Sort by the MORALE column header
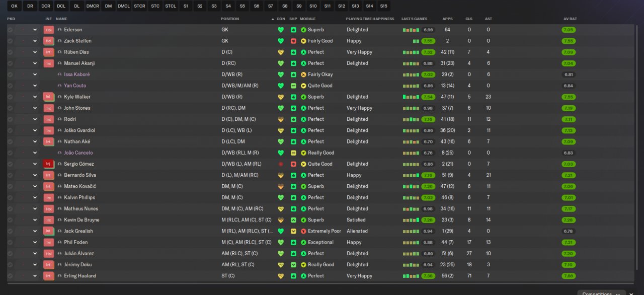 click(x=308, y=19)
